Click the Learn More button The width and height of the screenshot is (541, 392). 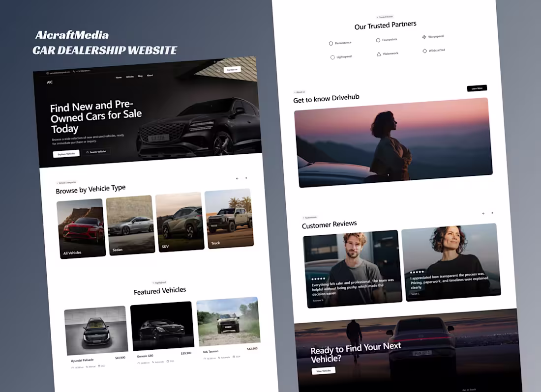[477, 88]
